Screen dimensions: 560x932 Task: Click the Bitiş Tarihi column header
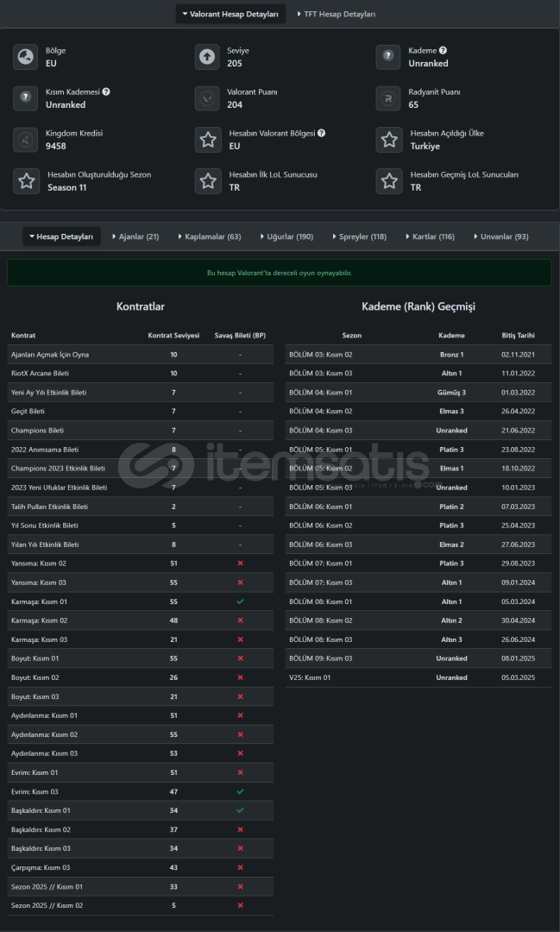point(518,335)
